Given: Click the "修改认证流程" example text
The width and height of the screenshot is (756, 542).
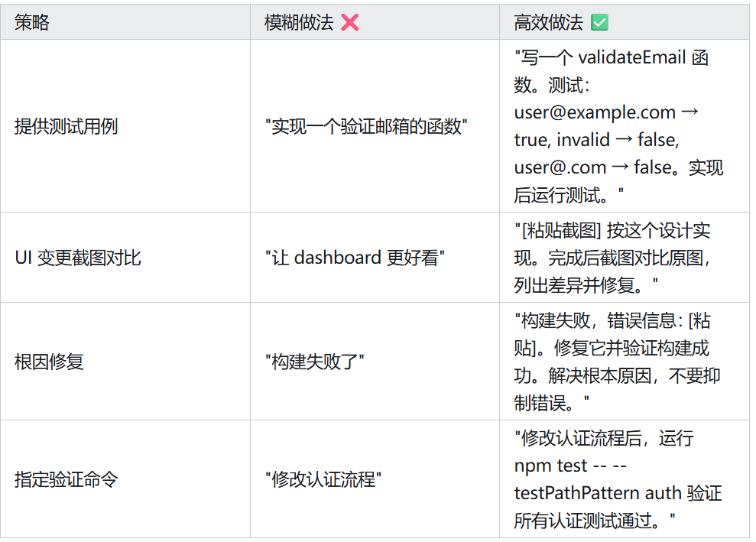Looking at the screenshot, I should tap(323, 480).
